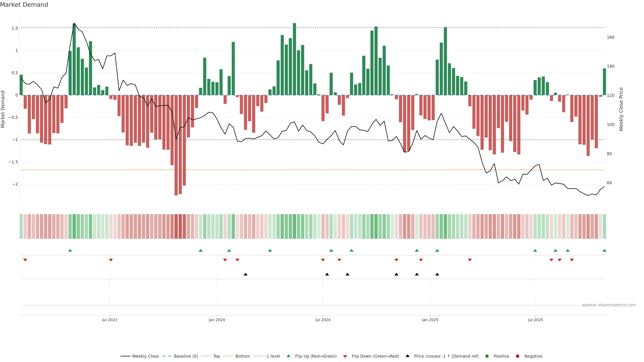The width and height of the screenshot is (644, 362).
Task: Click the black Price crosses -1 legend triangle
Action: [408, 356]
